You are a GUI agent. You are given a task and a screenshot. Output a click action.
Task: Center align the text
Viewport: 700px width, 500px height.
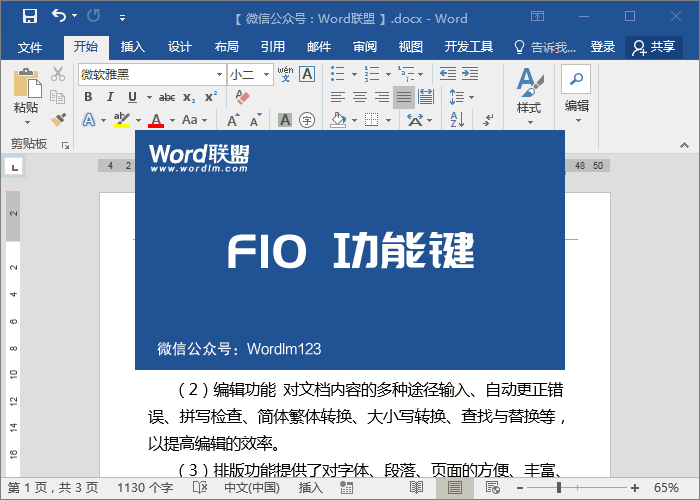[360, 97]
